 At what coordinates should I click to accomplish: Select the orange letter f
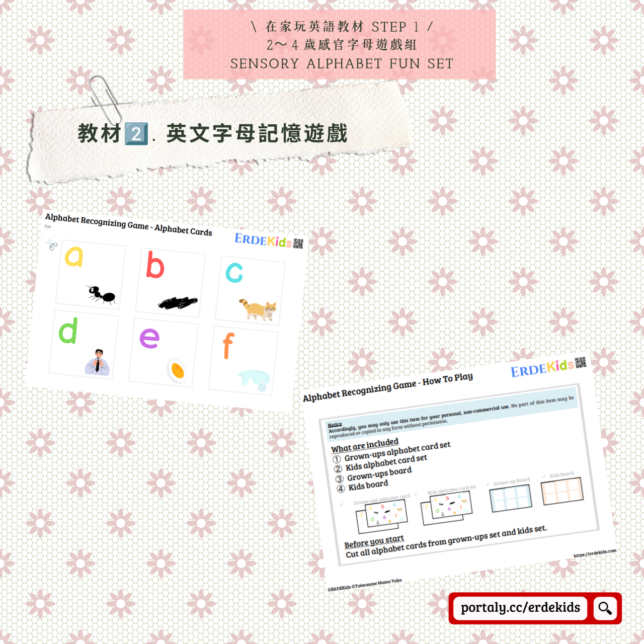pos(228,346)
